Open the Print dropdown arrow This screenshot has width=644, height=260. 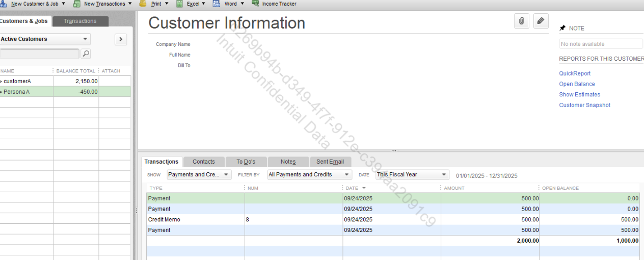point(167,4)
